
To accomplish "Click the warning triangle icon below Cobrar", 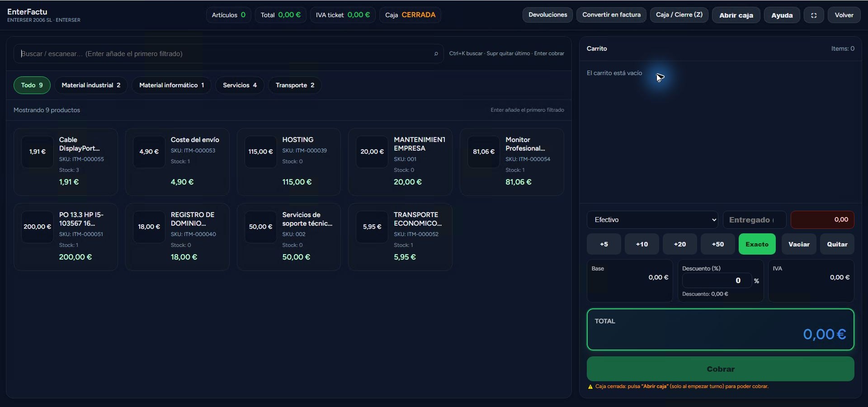I will 590,387.
